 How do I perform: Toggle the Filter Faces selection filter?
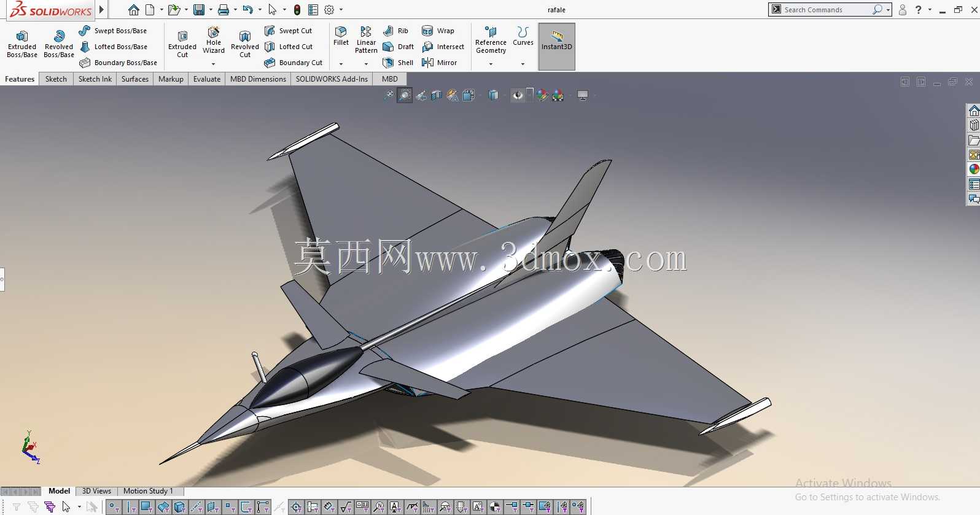(x=146, y=507)
